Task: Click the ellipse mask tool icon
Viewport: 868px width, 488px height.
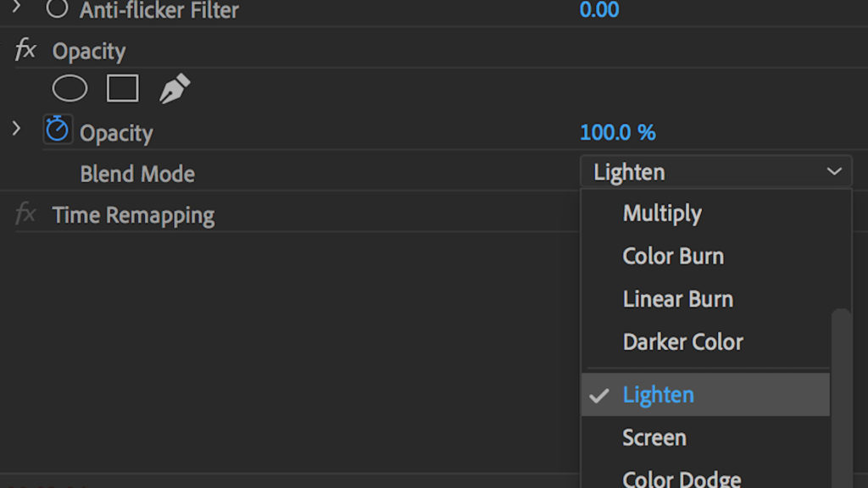Action: (70, 88)
